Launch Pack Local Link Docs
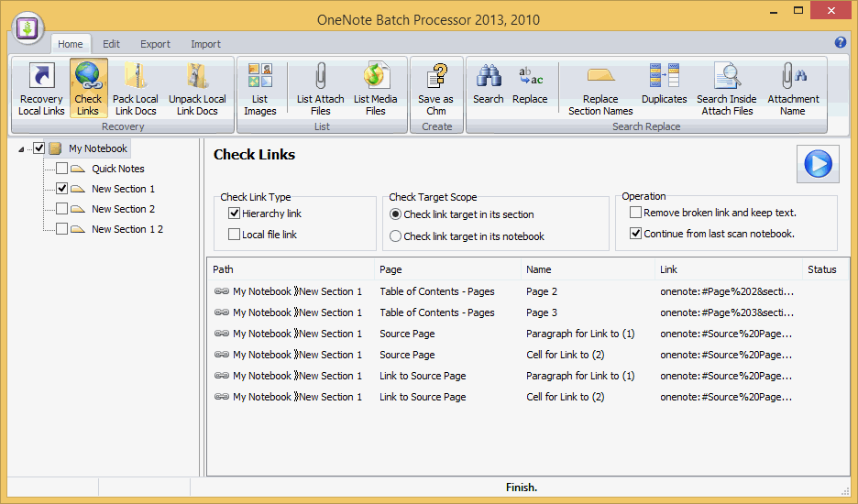This screenshot has height=504, width=858. pyautogui.click(x=135, y=89)
